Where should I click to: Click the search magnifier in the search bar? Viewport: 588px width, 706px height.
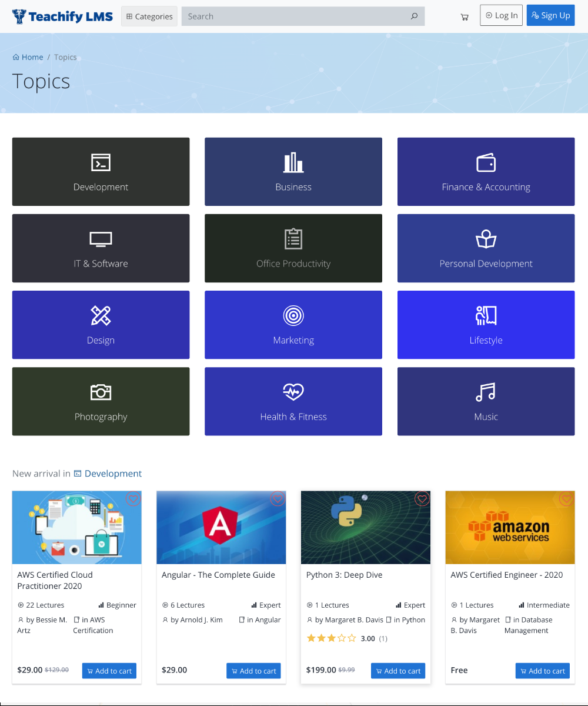pos(414,16)
